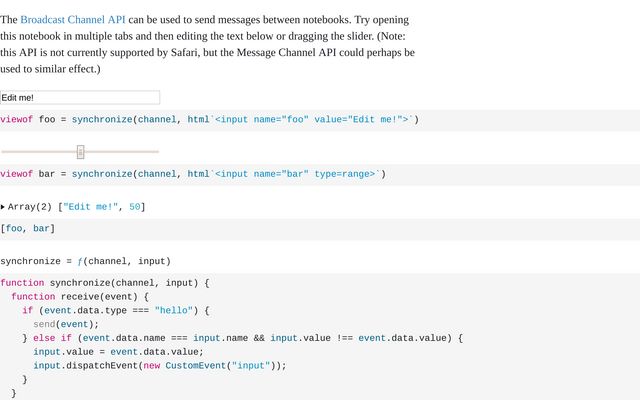
Task: Click the range slider thumb handle
Action: point(81,152)
